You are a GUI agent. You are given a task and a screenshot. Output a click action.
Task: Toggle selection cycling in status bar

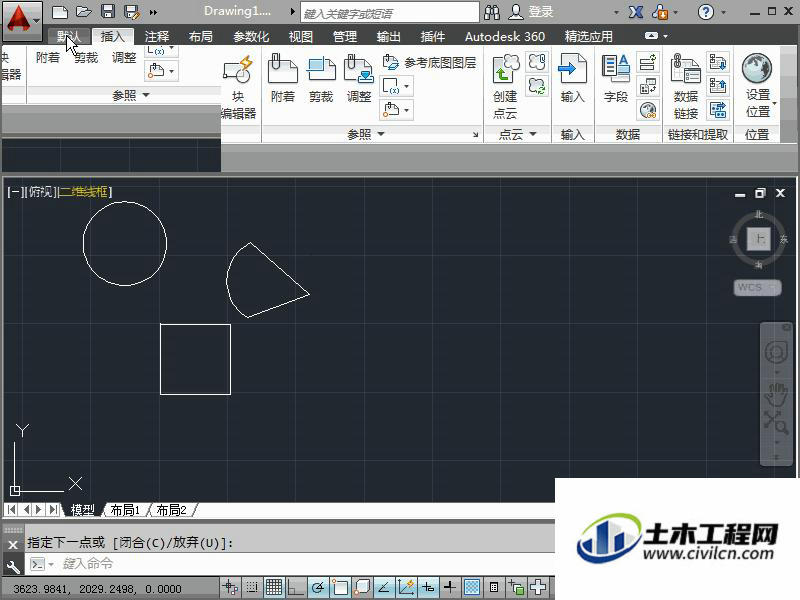click(516, 587)
